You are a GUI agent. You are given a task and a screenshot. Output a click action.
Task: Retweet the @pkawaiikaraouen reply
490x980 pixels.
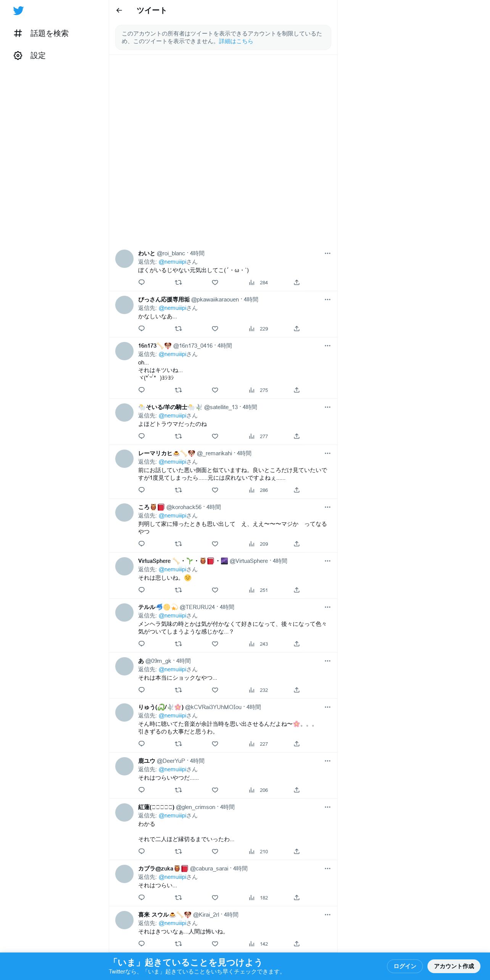tap(178, 329)
